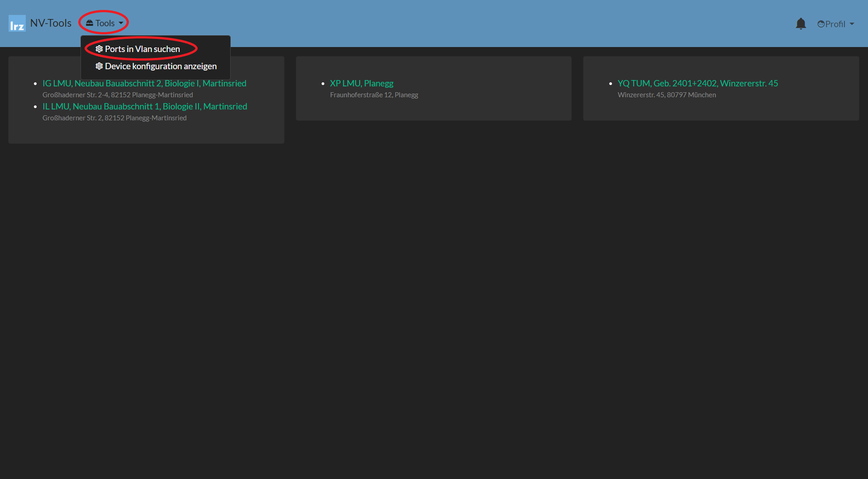Select Ports in Vlan suchen

(x=142, y=49)
